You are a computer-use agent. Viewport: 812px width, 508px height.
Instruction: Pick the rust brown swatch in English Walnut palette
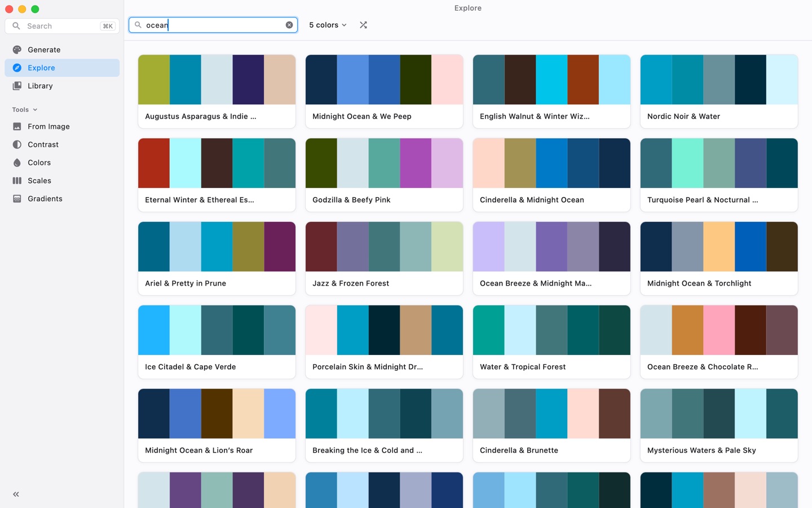[x=583, y=80]
